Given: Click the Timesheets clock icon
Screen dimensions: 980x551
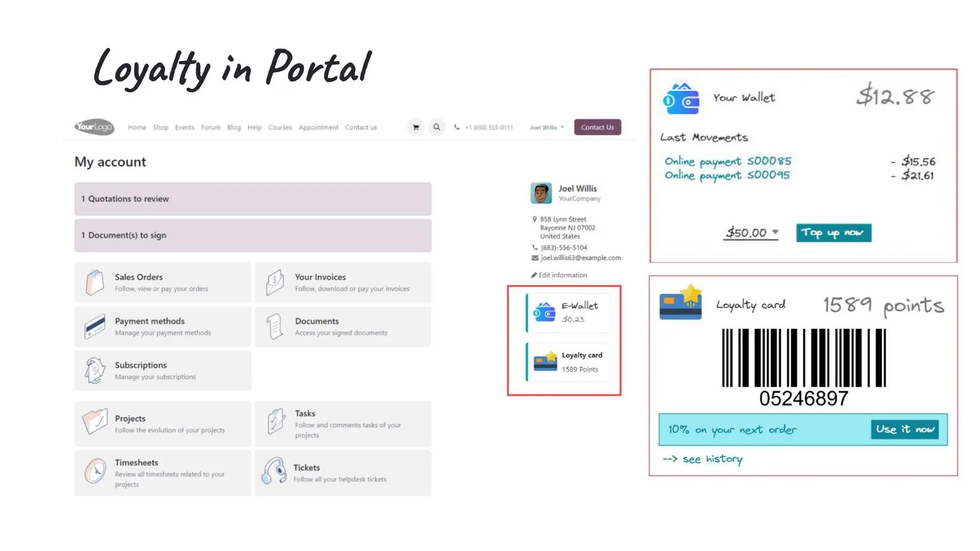Looking at the screenshot, I should click(x=95, y=471).
